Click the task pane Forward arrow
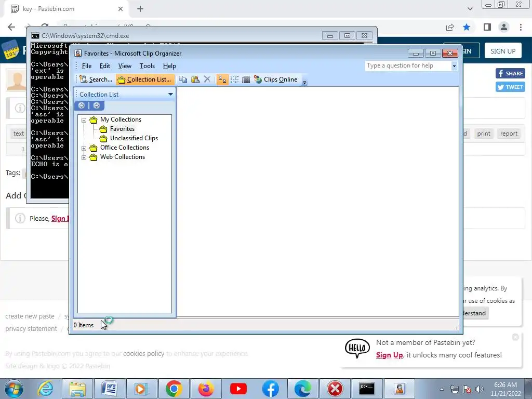Image resolution: width=532 pixels, height=399 pixels. pyautogui.click(x=96, y=105)
